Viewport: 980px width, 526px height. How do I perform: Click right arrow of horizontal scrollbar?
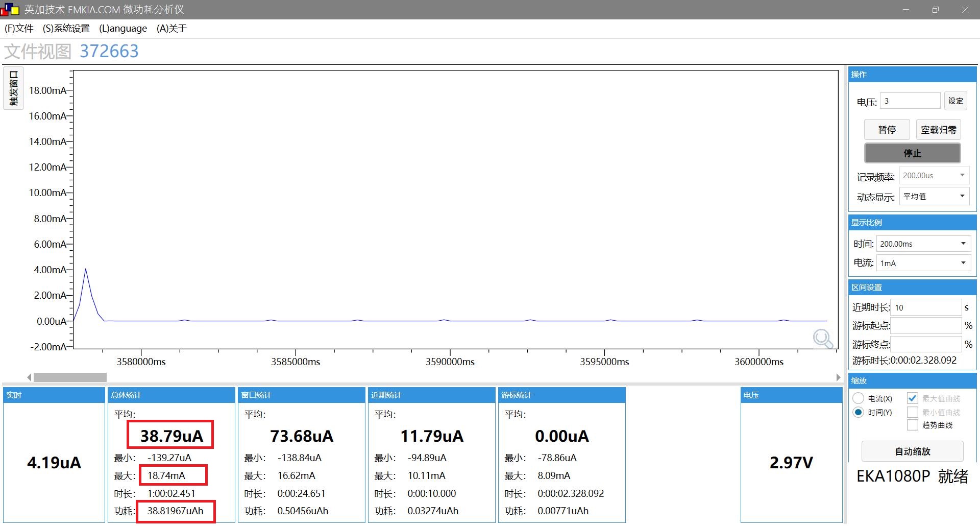(x=838, y=377)
